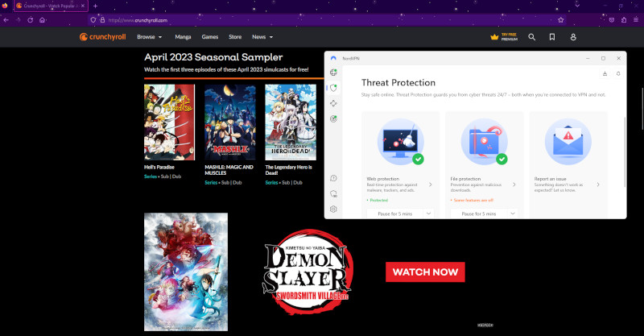Go to Firefox home page icon
This screenshot has width=644, height=336.
click(x=43, y=19)
